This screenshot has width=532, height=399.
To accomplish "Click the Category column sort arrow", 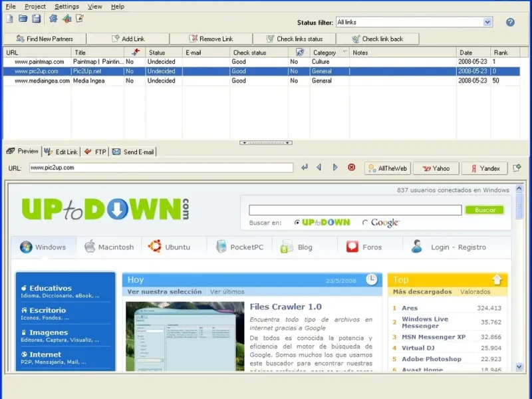I will coord(345,52).
